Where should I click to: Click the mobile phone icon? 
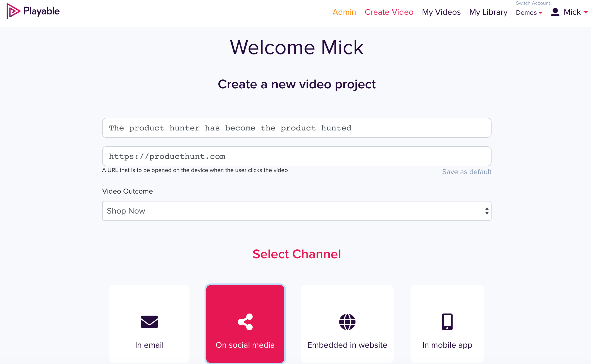click(x=447, y=322)
